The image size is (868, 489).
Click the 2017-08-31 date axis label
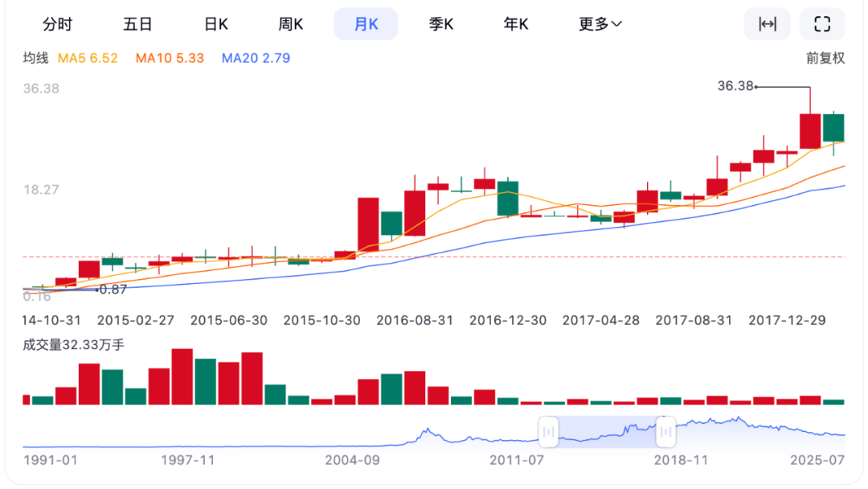coord(694,321)
